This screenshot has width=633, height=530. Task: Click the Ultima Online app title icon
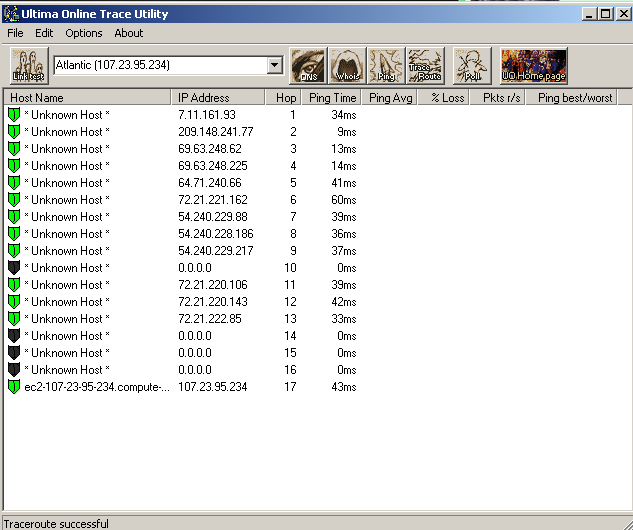11,14
